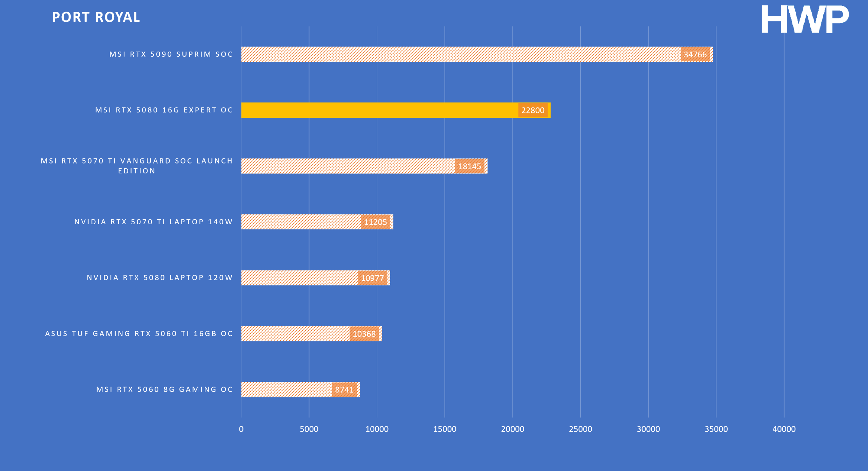The height and width of the screenshot is (471, 868).
Task: Click the 0 axis label
Action: (241, 429)
